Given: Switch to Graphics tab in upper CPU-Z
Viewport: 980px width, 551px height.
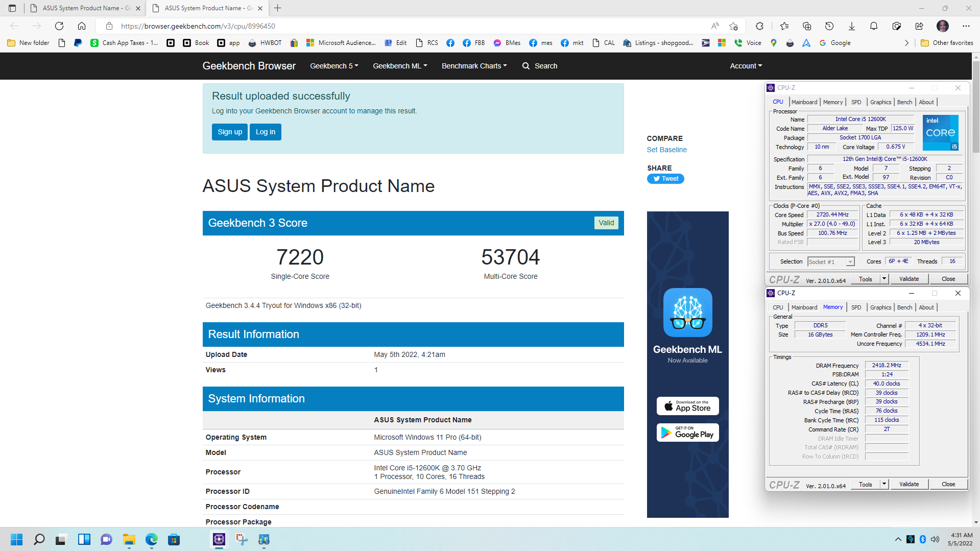Looking at the screenshot, I should 880,102.
